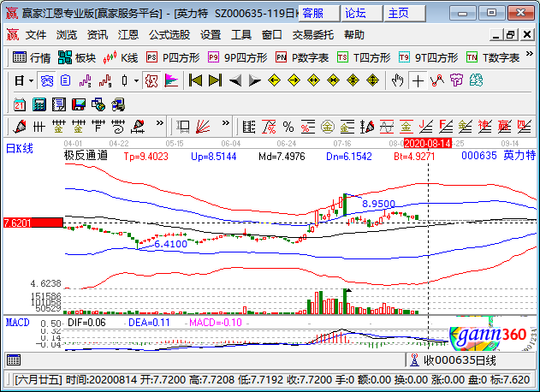
Task: Click the teal 线 icon
Action: 477,81
